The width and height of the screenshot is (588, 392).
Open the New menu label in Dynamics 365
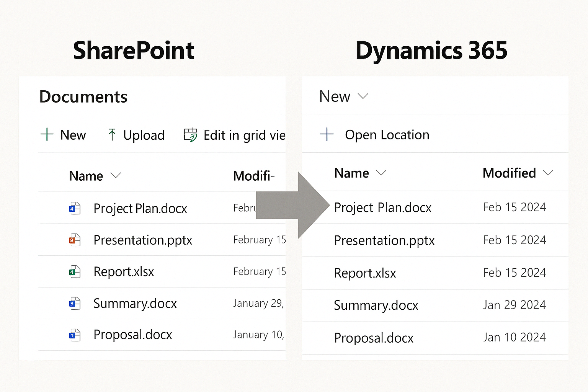(335, 96)
